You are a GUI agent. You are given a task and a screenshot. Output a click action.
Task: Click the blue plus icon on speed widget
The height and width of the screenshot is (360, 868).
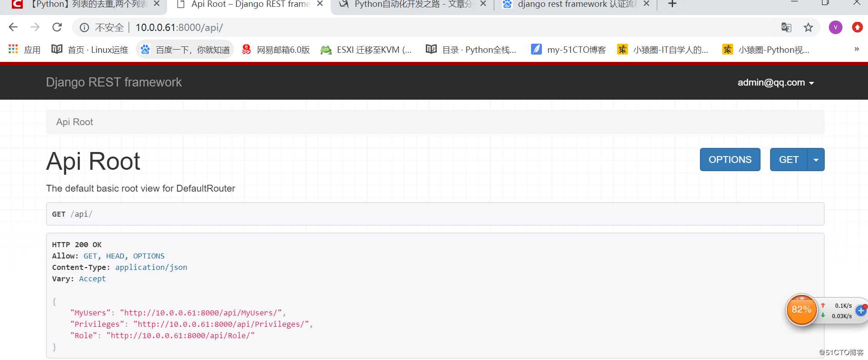860,311
